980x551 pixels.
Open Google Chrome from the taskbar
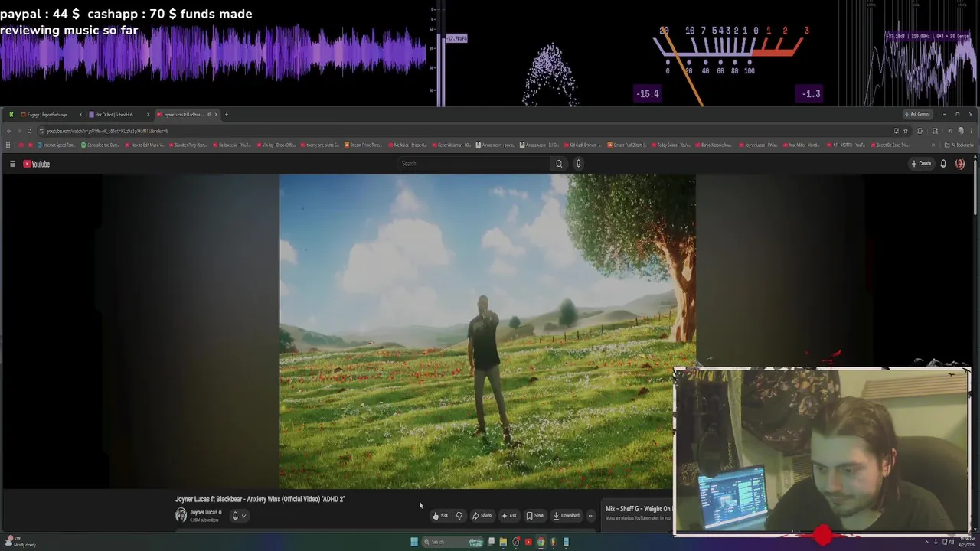coord(541,542)
